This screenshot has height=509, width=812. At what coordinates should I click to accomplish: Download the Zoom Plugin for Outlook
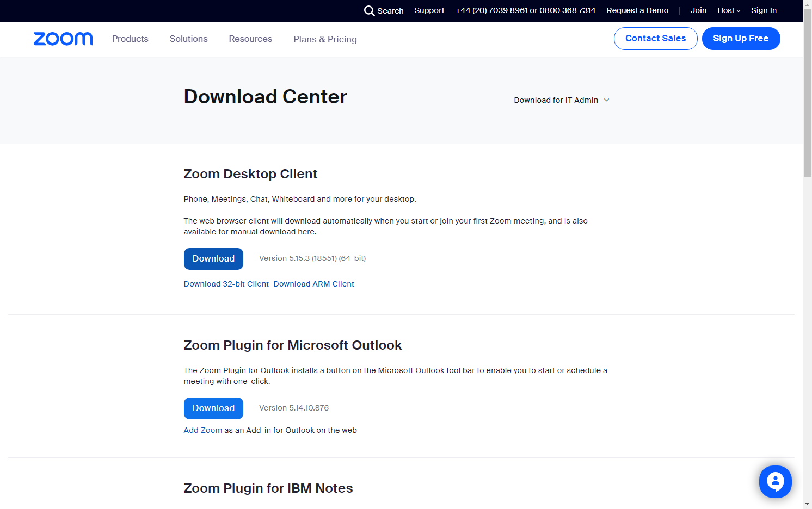point(213,408)
